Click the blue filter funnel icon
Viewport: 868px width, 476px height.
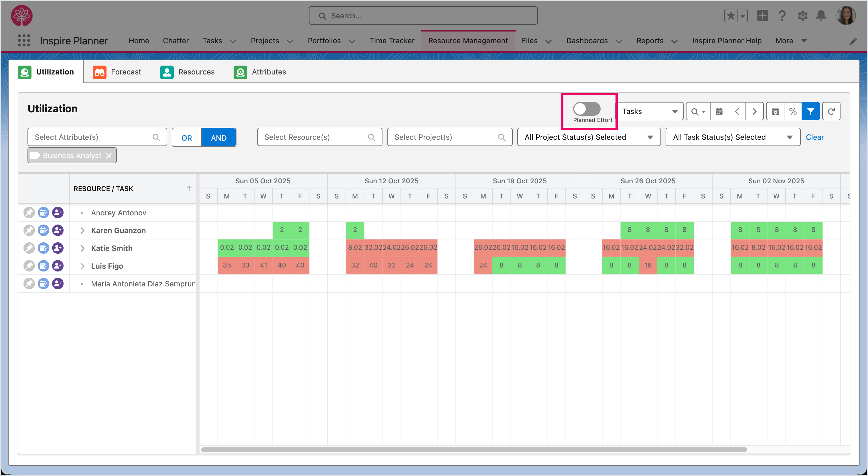coord(810,111)
